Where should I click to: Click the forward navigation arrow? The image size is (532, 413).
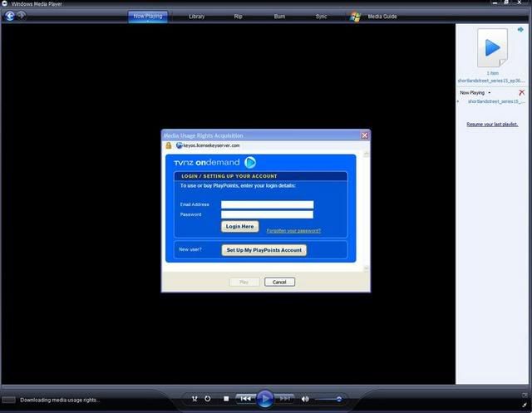22,15
